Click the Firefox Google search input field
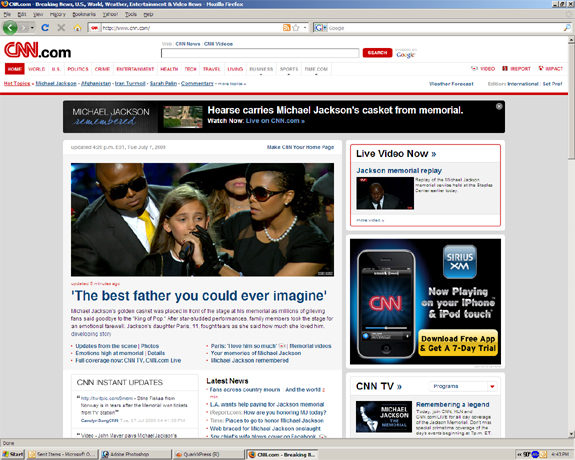The height and width of the screenshot is (460, 575). tap(445, 28)
